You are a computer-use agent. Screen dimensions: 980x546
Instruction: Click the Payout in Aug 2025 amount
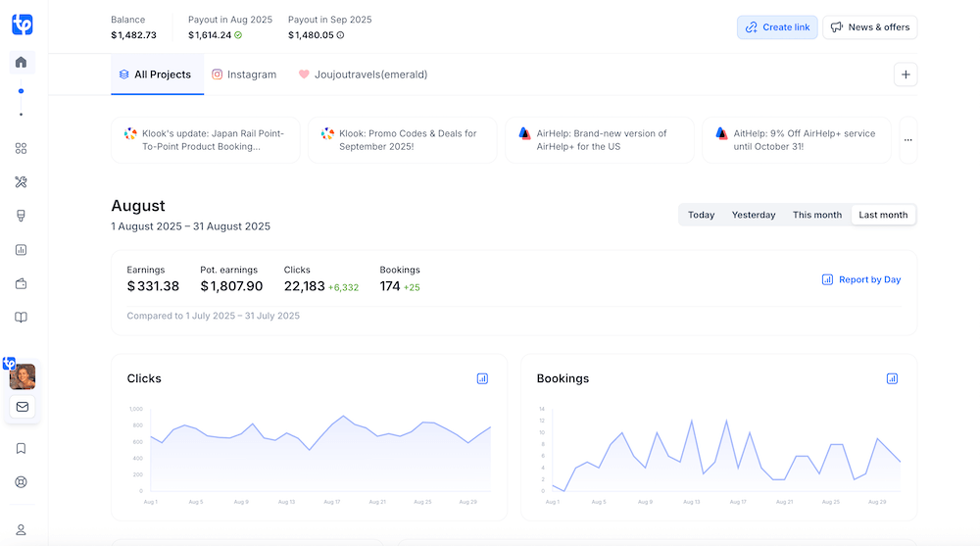(x=210, y=35)
